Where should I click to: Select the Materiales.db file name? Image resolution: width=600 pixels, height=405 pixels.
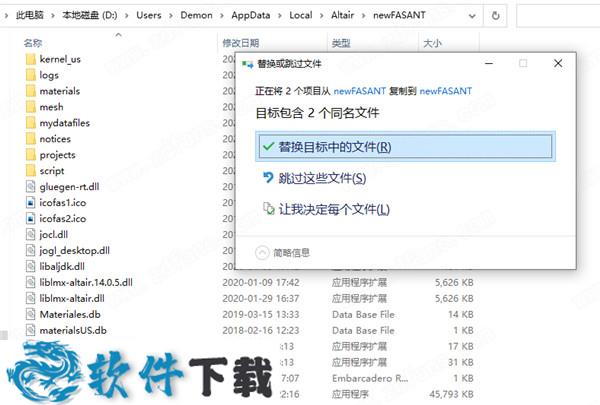pyautogui.click(x=70, y=315)
